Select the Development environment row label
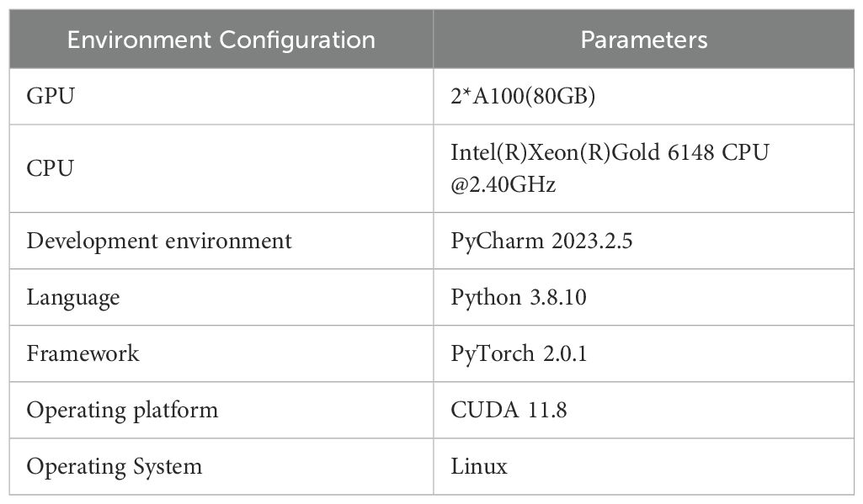The height and width of the screenshot is (504, 863). click(x=159, y=241)
